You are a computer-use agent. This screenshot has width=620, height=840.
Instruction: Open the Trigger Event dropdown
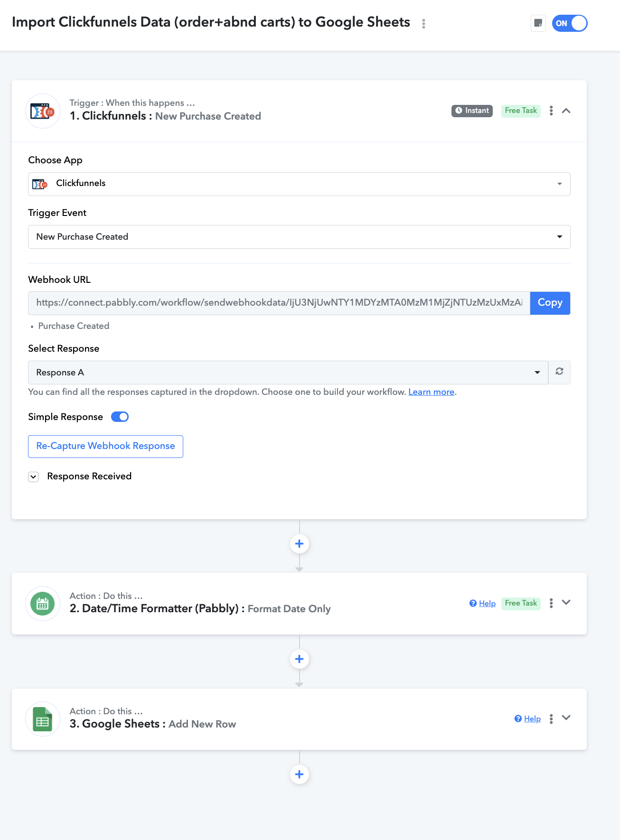pyautogui.click(x=299, y=237)
